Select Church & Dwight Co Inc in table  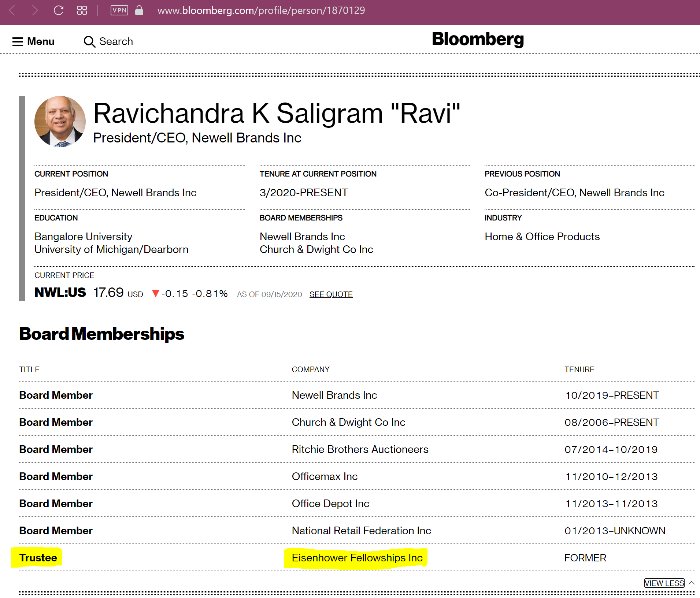coord(348,422)
